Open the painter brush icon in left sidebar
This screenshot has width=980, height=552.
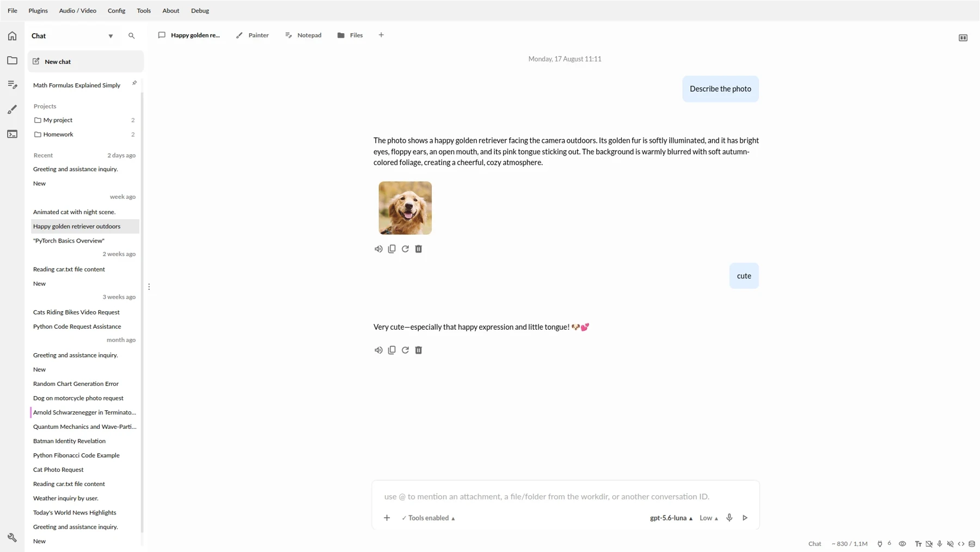tap(12, 110)
